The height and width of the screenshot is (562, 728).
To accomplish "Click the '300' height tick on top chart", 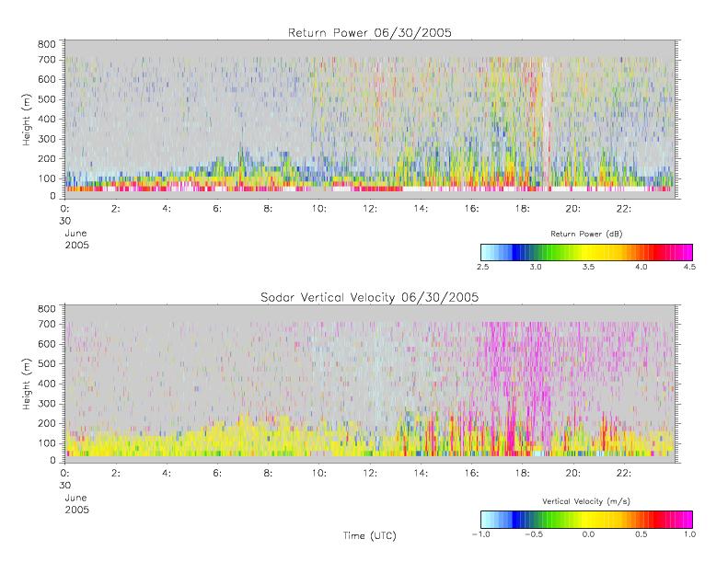I will point(46,139).
